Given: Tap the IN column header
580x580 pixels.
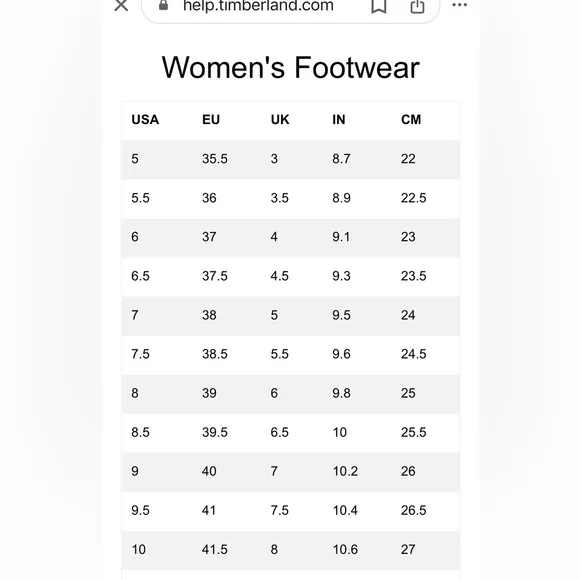Looking at the screenshot, I should (338, 119).
